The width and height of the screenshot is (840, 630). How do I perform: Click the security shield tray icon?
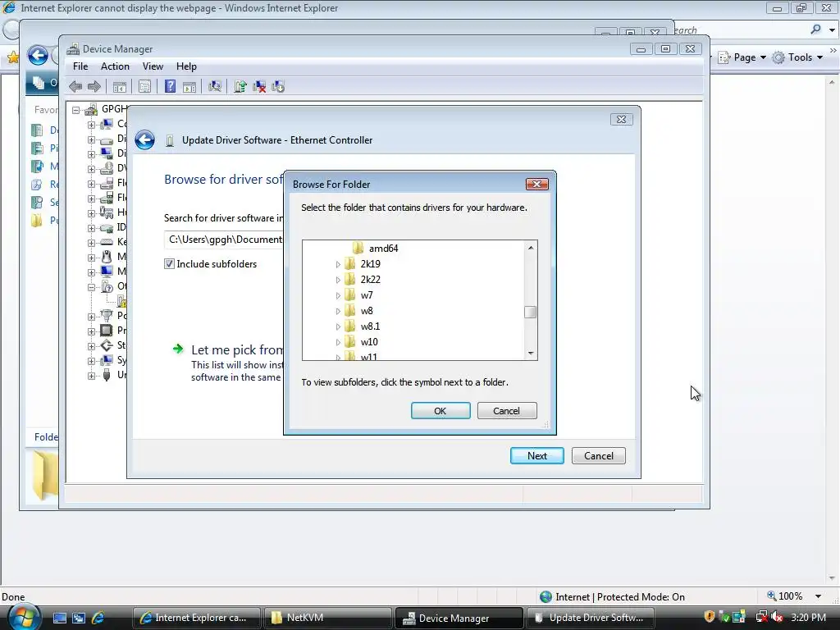[x=710, y=617]
